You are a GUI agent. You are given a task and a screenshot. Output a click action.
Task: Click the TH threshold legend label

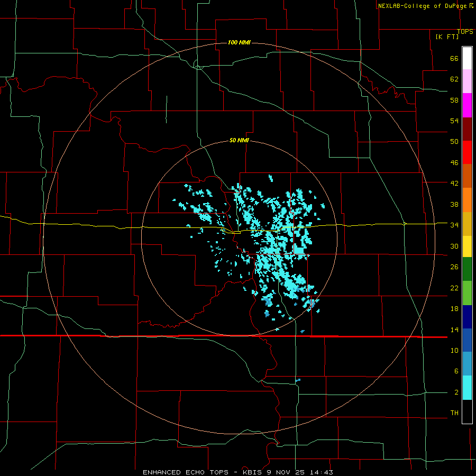(454, 413)
